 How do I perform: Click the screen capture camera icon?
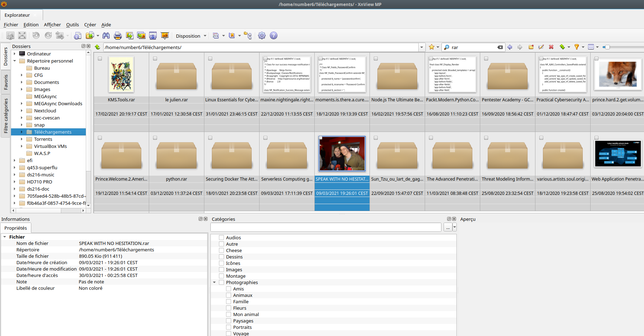coord(153,36)
